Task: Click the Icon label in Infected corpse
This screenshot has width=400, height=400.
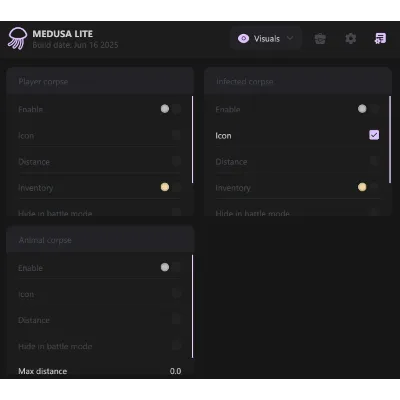Action: pyautogui.click(x=223, y=136)
